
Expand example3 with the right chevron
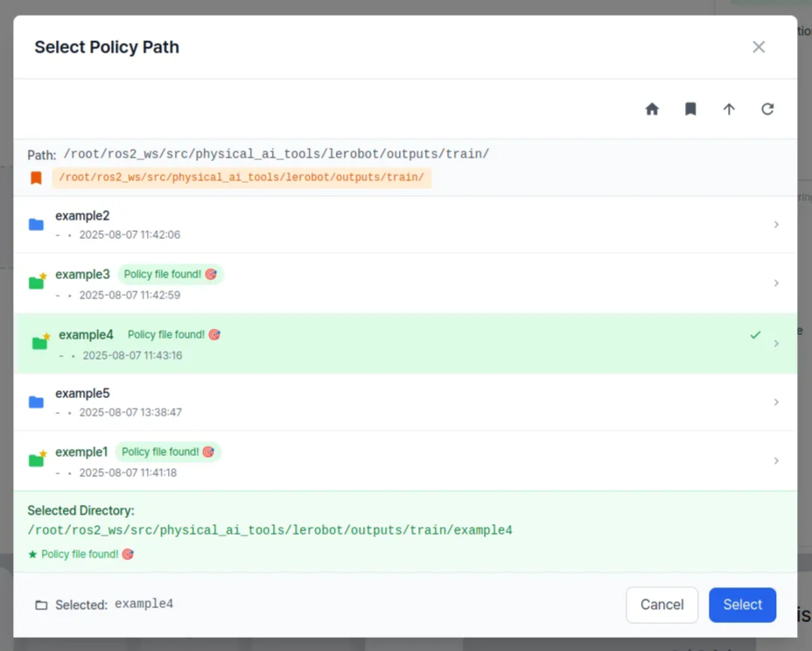[776, 283]
